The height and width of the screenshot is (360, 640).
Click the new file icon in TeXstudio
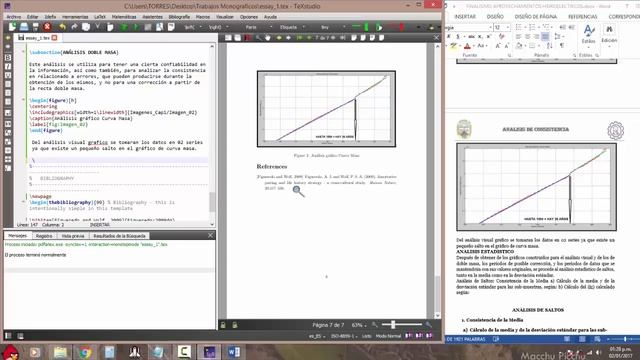[12, 27]
